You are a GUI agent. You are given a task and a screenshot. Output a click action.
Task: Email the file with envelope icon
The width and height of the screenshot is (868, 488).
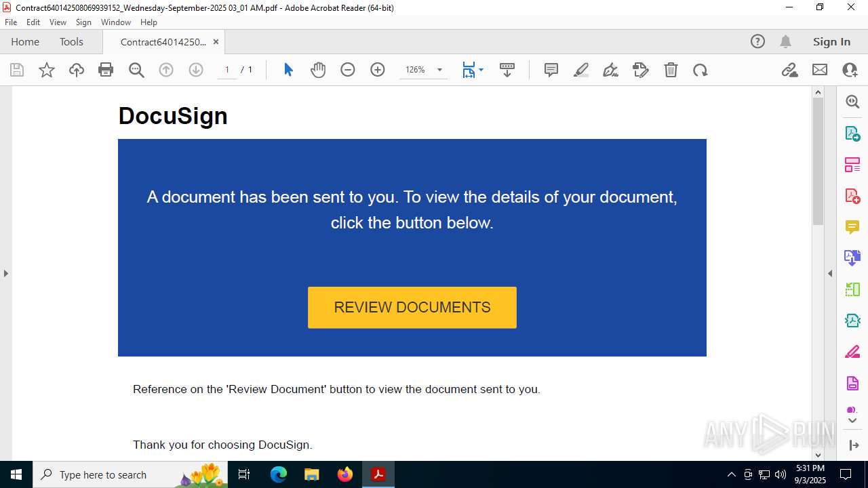820,70
